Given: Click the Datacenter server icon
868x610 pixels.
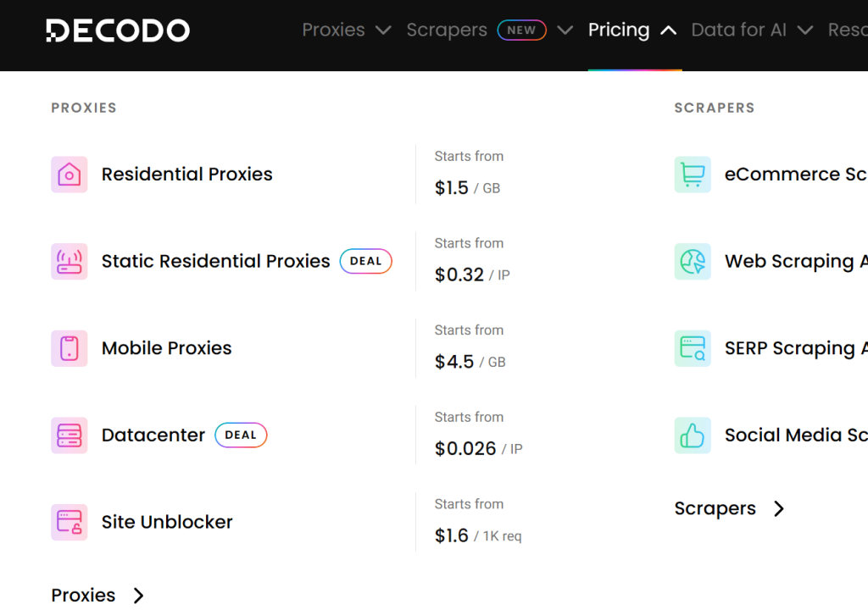Looking at the screenshot, I should (70, 435).
